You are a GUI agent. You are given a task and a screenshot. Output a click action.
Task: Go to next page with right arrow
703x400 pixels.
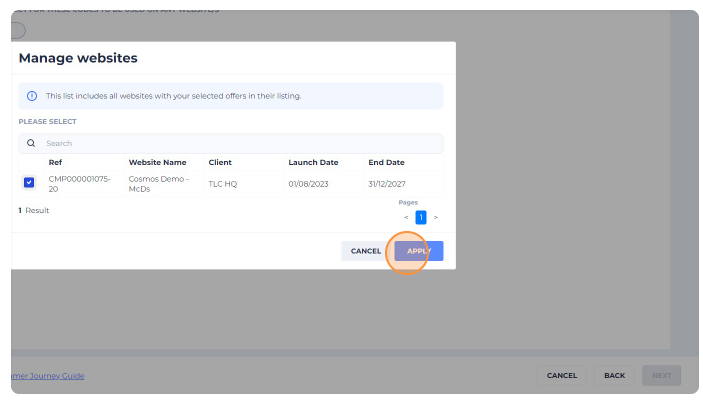tap(436, 217)
